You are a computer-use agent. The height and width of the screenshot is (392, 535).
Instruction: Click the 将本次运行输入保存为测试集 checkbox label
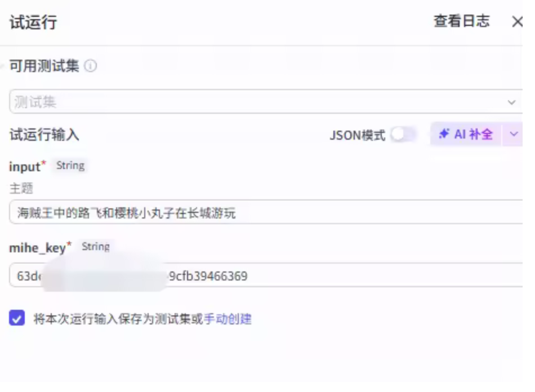[x=113, y=319]
